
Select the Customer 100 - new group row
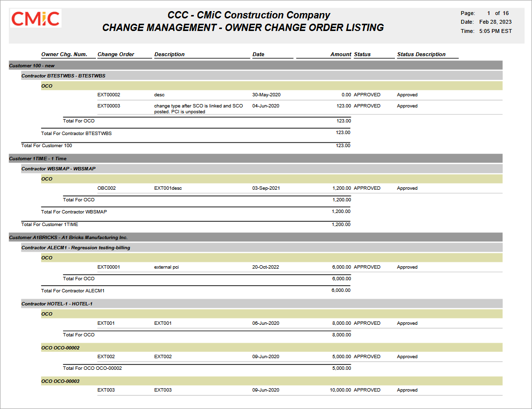tap(255, 65)
